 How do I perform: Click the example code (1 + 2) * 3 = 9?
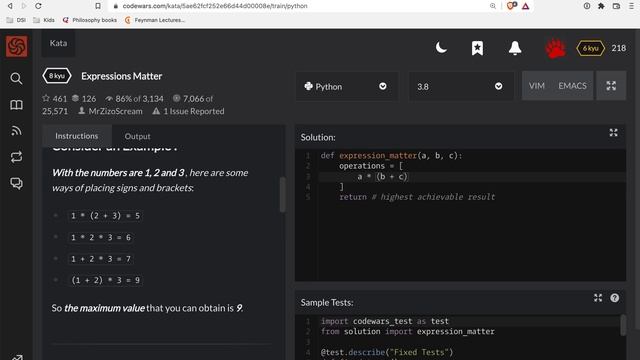(105, 280)
